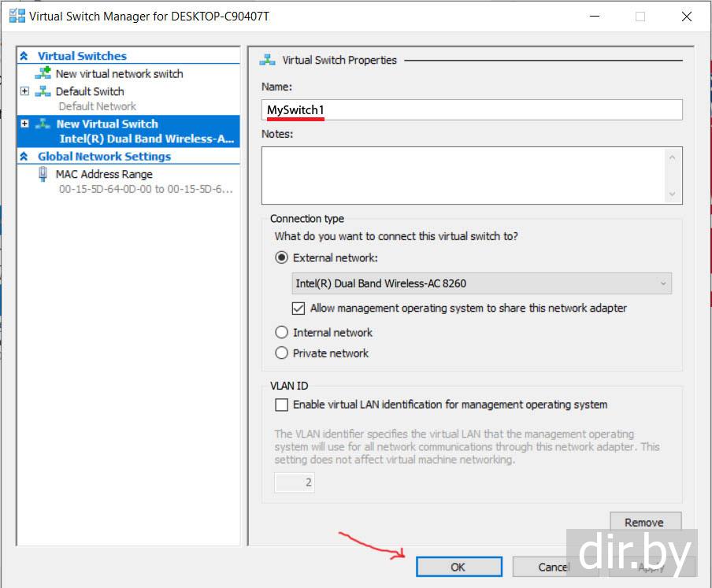
Task: Click the New Virtual Switch network icon
Action: click(x=43, y=124)
